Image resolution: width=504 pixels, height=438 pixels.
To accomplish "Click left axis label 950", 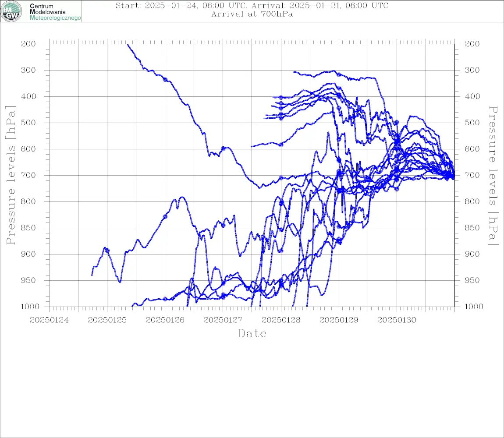I will [28, 280].
